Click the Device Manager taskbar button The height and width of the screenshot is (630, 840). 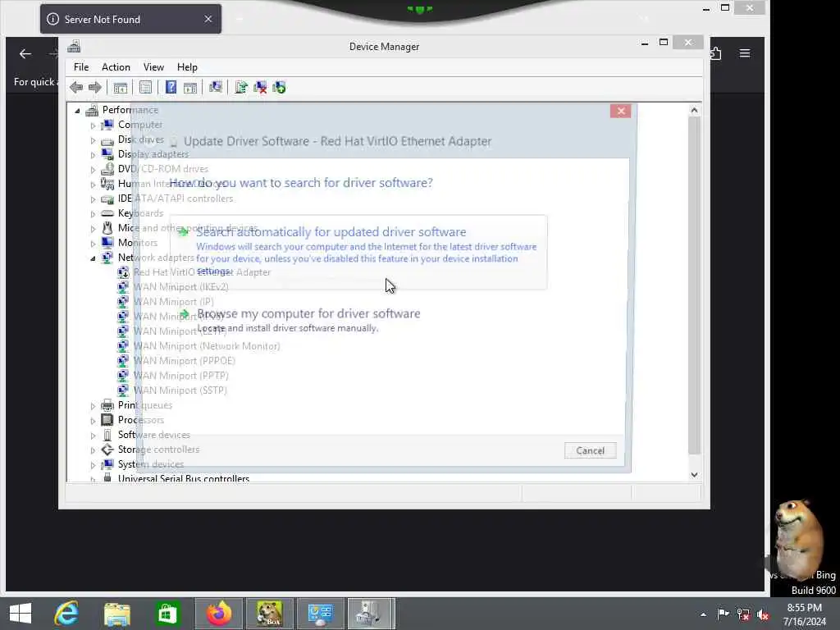(x=371, y=614)
